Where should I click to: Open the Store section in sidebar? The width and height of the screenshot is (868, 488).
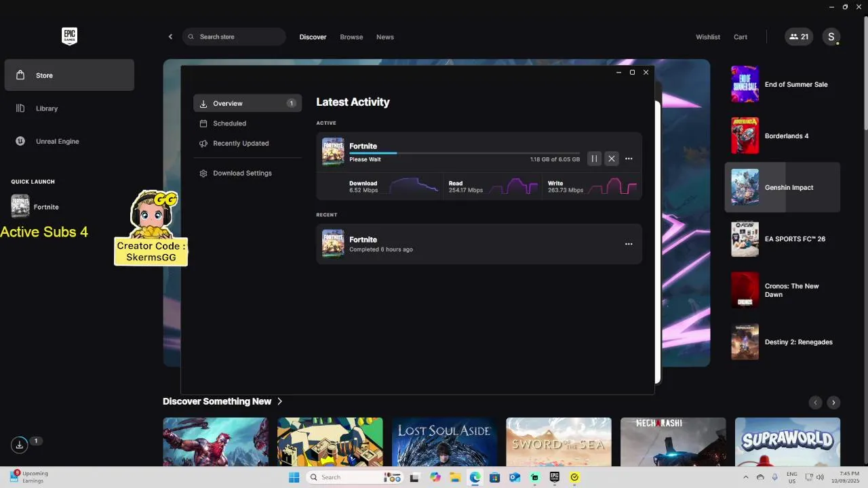pos(69,75)
